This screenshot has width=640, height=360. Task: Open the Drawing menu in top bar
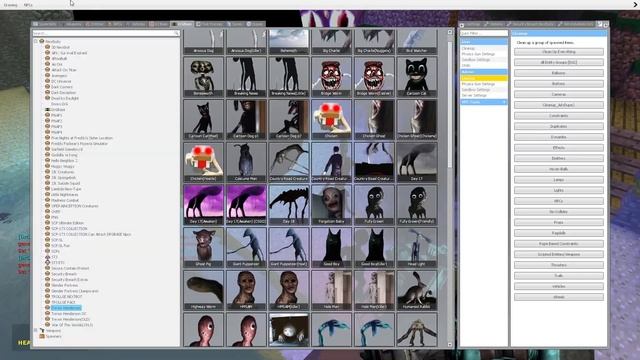[10, 5]
